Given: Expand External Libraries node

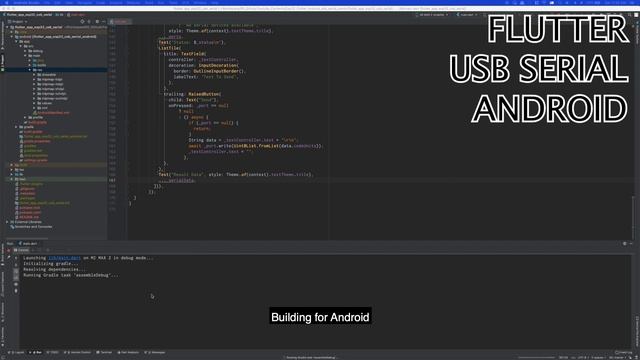Looking at the screenshot, I should point(7,222).
